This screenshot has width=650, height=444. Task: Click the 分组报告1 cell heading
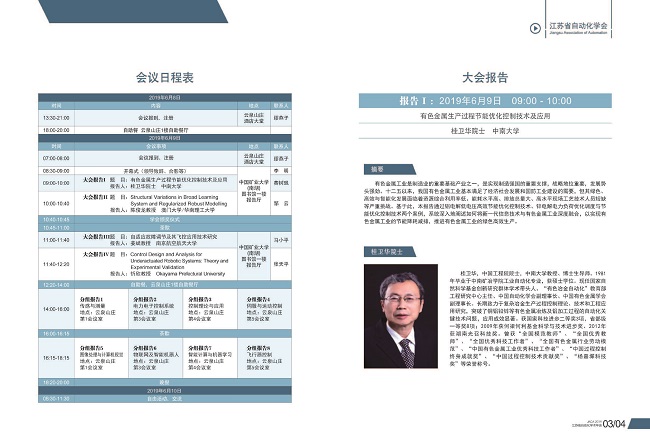[92, 299]
